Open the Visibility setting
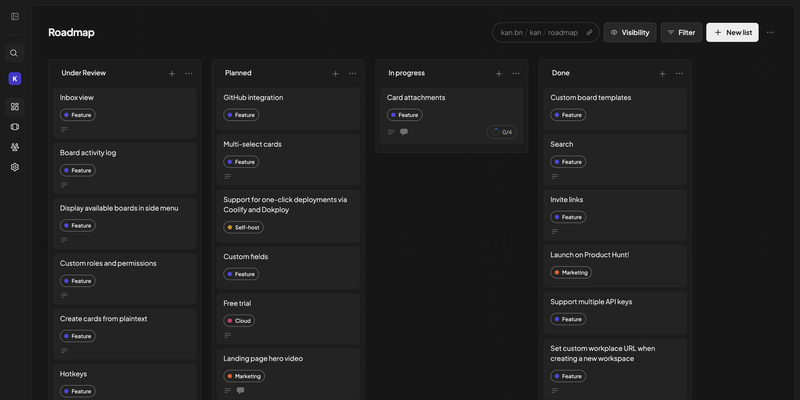 (630, 32)
